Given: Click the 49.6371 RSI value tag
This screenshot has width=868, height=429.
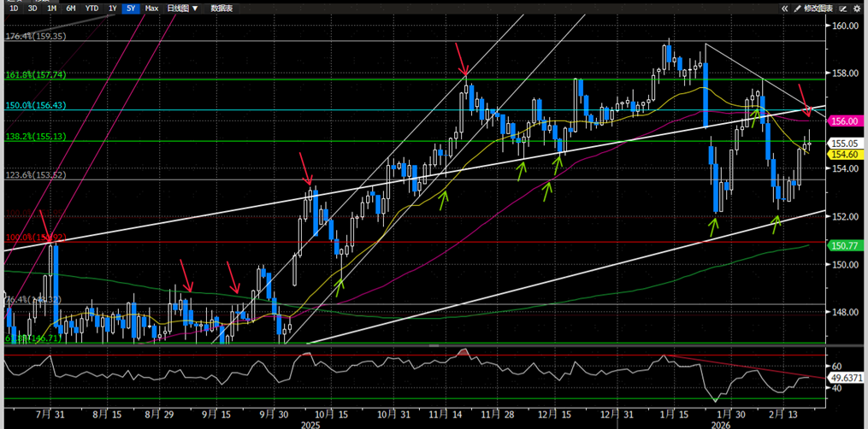Looking at the screenshot, I should pos(845,378).
